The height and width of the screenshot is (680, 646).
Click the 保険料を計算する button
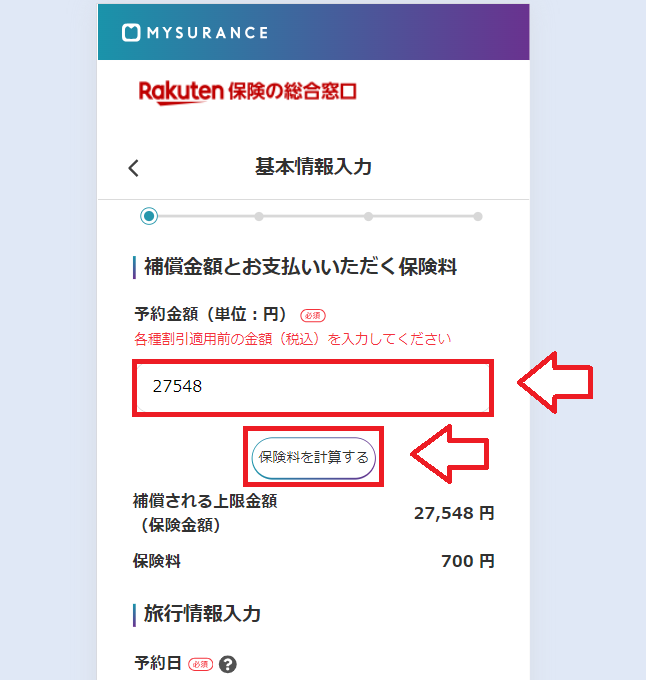click(313, 457)
